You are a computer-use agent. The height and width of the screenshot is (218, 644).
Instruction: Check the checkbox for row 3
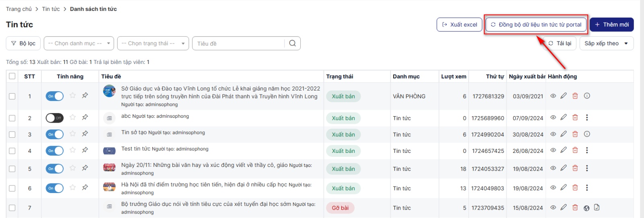(12, 135)
